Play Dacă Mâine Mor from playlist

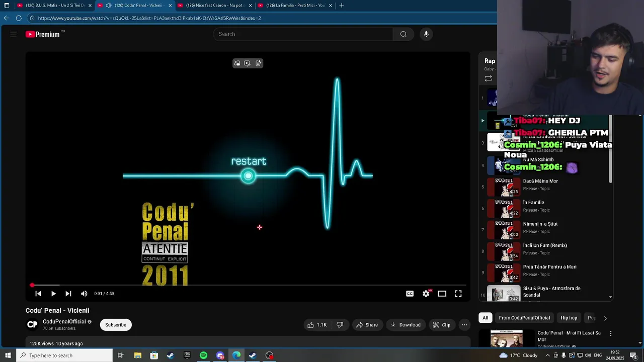tap(545, 187)
